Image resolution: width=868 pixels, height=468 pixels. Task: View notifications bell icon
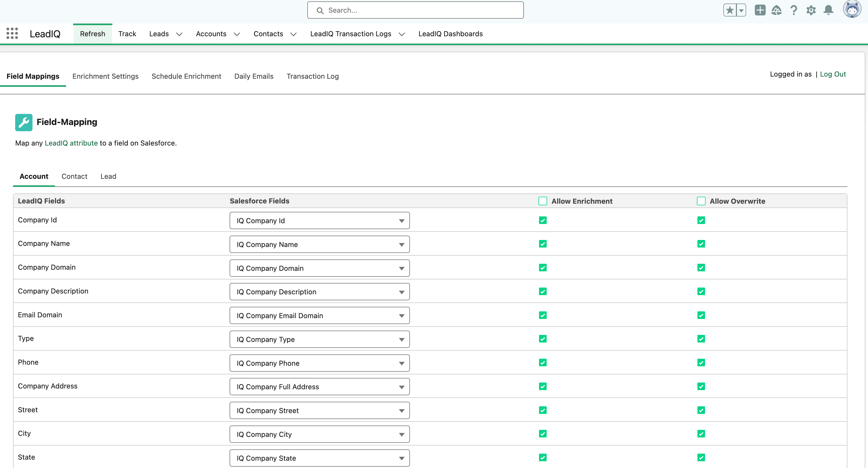click(x=828, y=10)
